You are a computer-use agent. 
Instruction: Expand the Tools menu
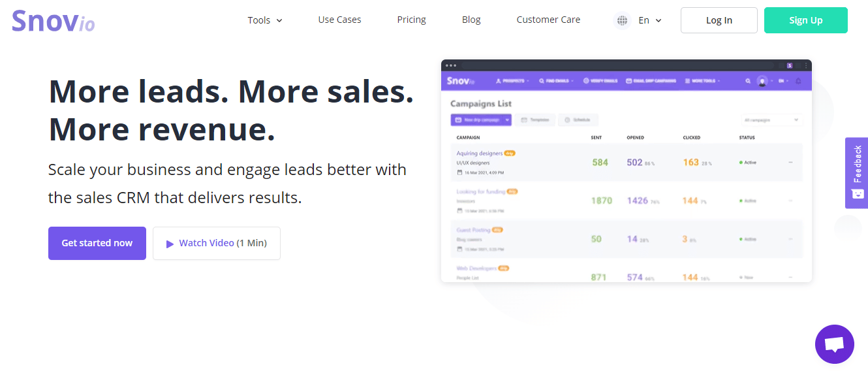(x=265, y=20)
